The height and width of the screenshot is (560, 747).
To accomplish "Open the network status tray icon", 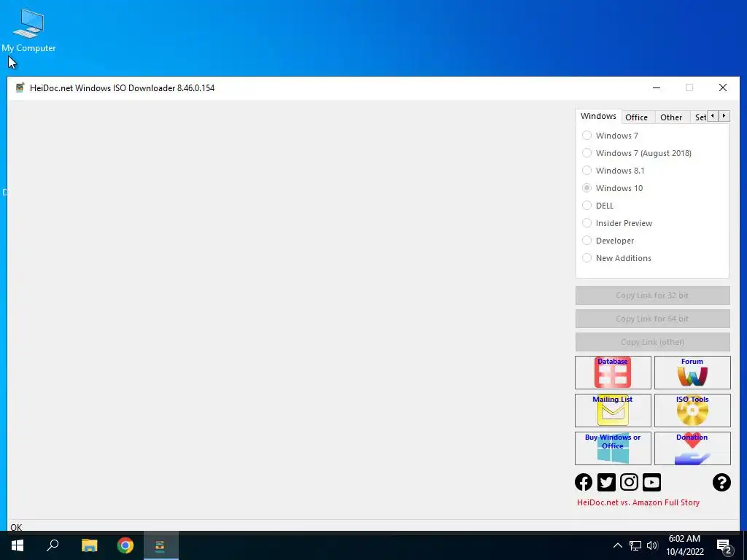I will [x=635, y=545].
